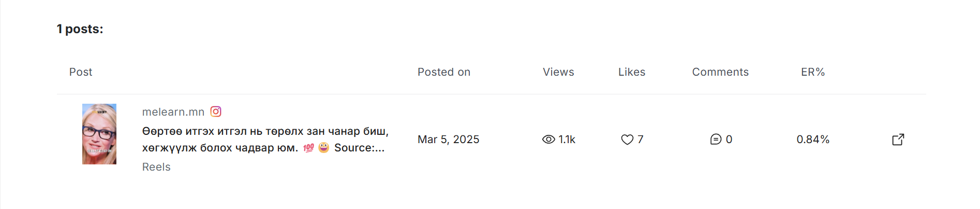Click the 1.1k views count
980x209 pixels.
(x=567, y=140)
